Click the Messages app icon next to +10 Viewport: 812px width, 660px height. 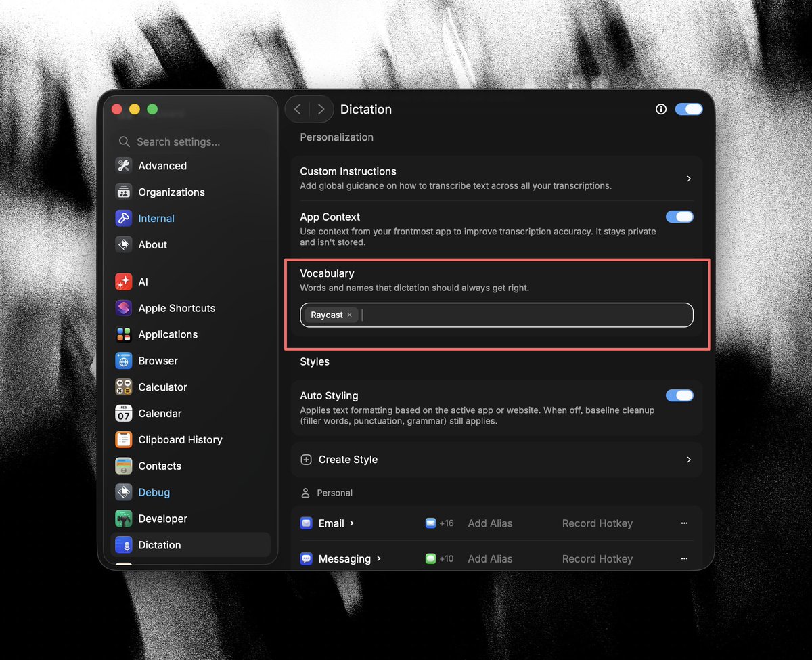430,559
